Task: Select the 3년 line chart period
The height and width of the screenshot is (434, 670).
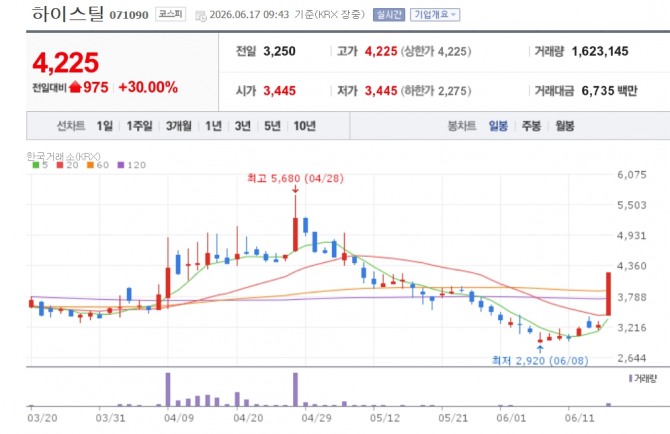Action: coord(243,126)
